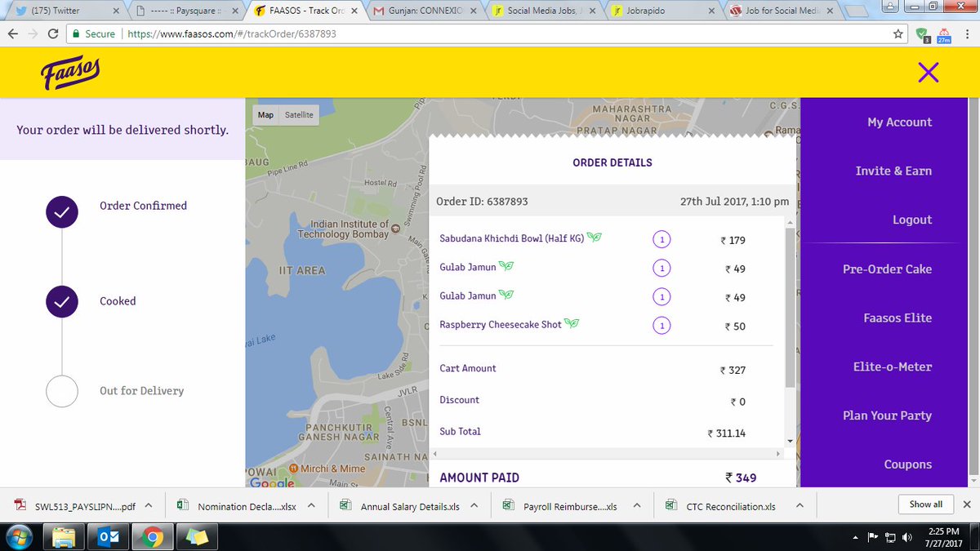Close the side menu with the X icon

[x=928, y=73]
